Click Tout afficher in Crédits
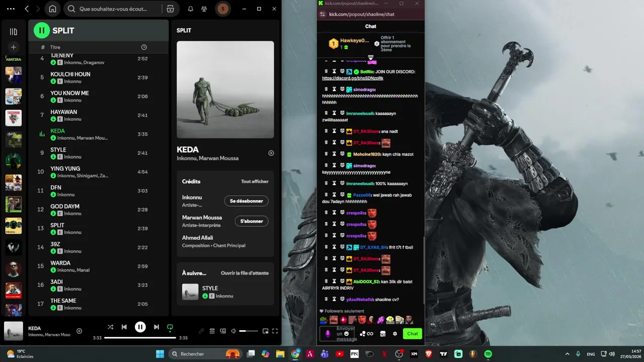644x362 pixels. tap(255, 182)
